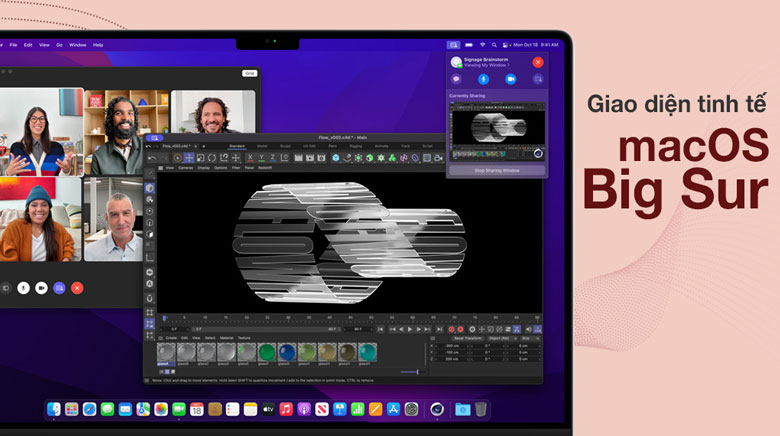
Task: Mute microphone in the sharing panel
Action: (x=483, y=79)
